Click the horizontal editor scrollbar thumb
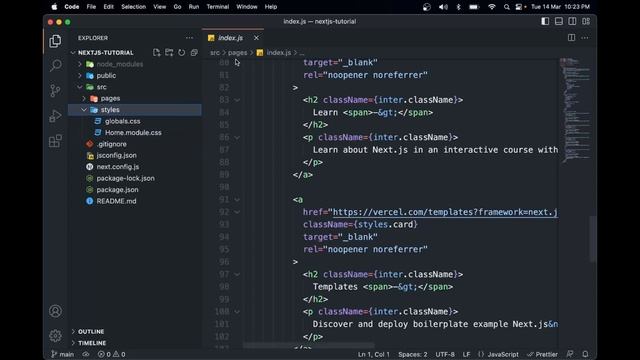The image size is (640, 360). pos(309,345)
